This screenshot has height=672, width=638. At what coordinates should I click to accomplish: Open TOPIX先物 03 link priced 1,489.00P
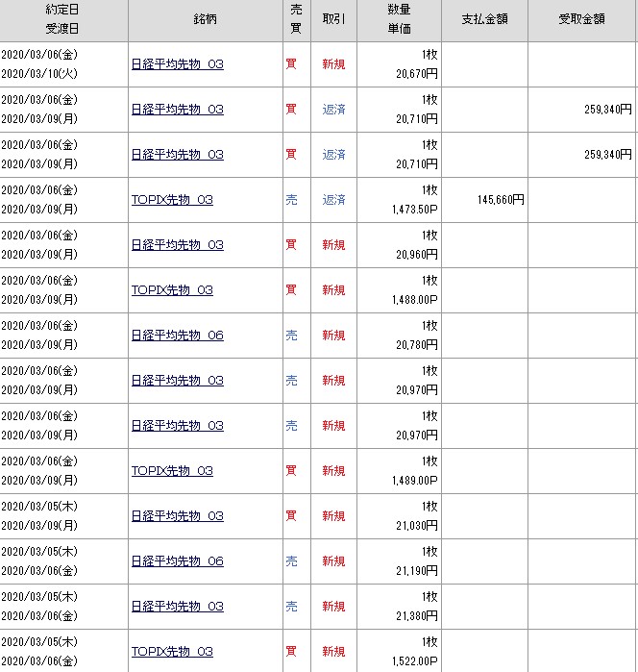coord(172,471)
